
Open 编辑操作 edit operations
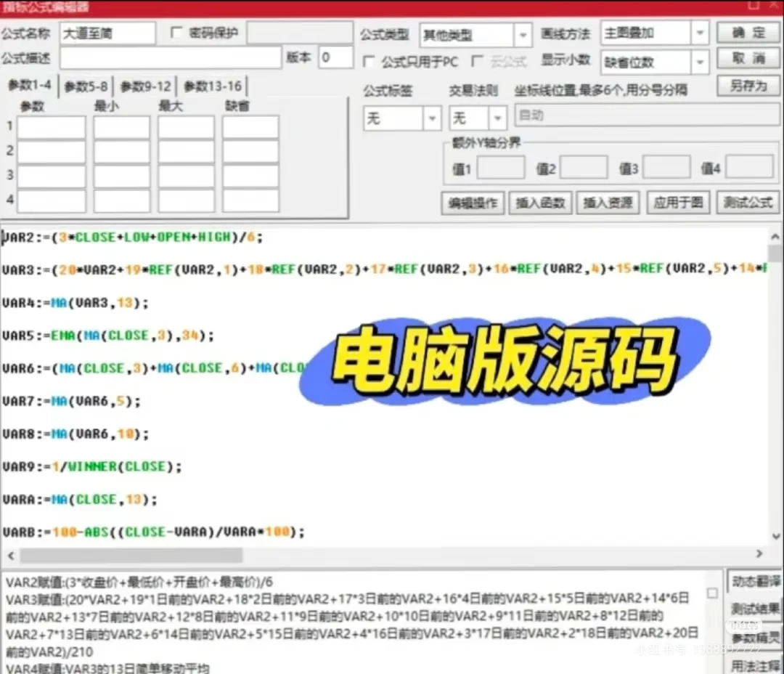pyautogui.click(x=473, y=203)
